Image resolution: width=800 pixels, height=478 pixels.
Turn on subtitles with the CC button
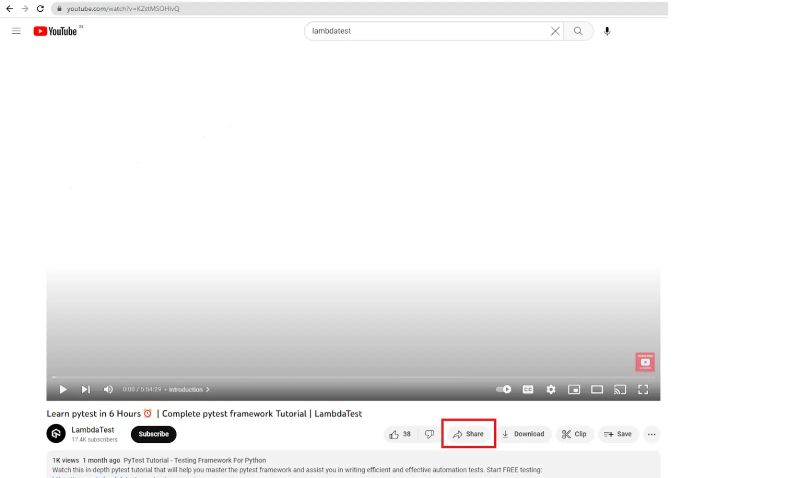click(528, 389)
